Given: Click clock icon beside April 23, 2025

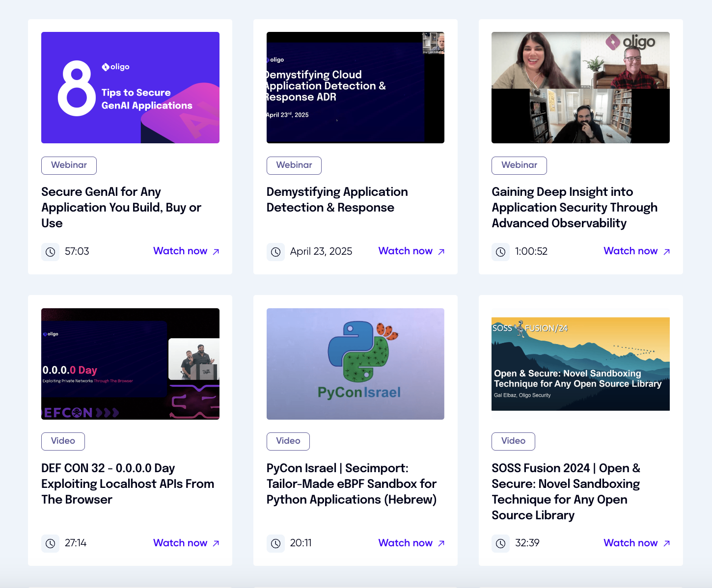Looking at the screenshot, I should [275, 252].
